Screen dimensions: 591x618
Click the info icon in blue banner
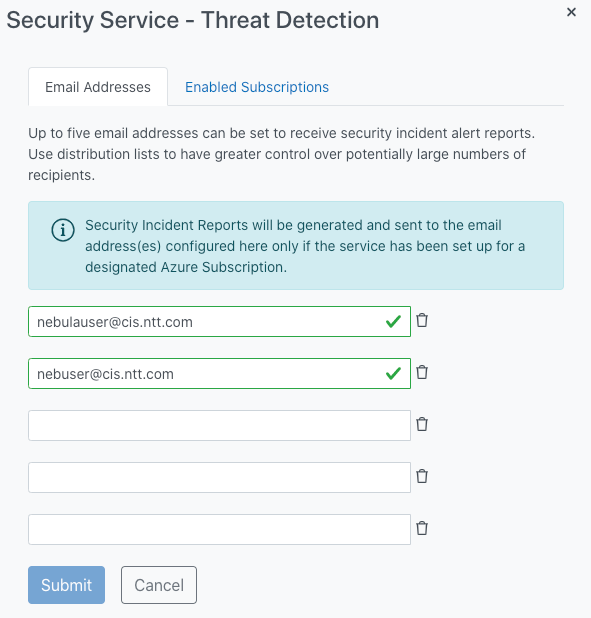tap(63, 230)
